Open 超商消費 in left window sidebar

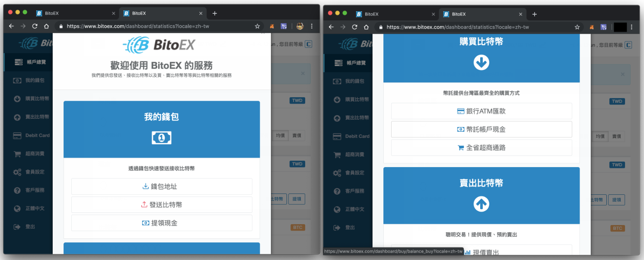click(28, 153)
